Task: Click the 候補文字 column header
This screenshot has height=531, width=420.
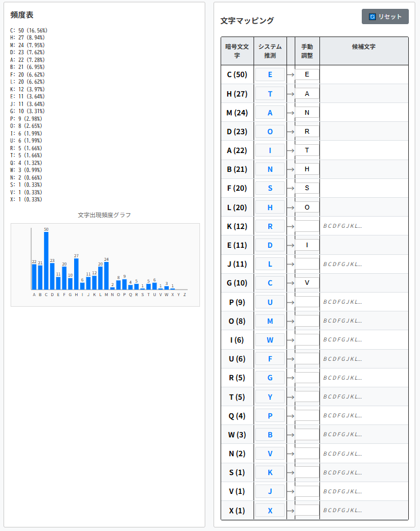Action: [x=364, y=47]
